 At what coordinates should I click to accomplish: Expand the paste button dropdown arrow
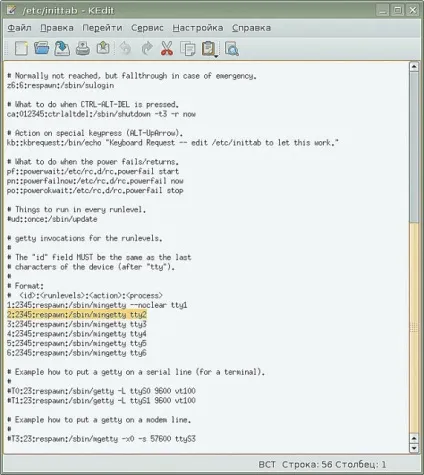click(x=216, y=56)
